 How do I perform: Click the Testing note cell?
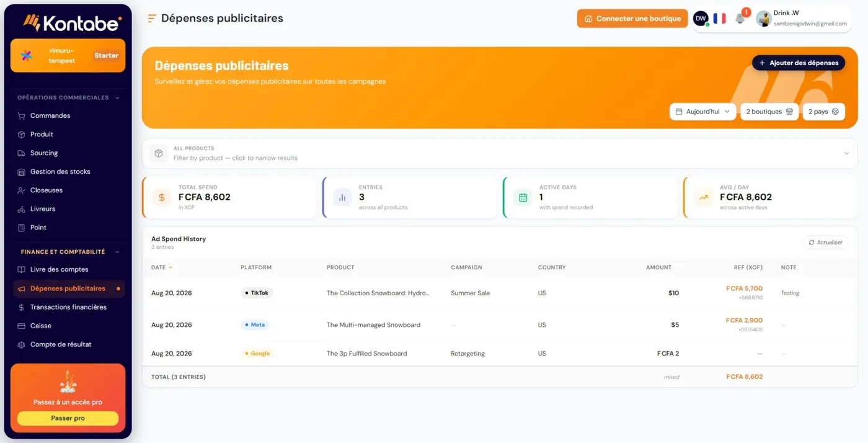click(x=790, y=293)
